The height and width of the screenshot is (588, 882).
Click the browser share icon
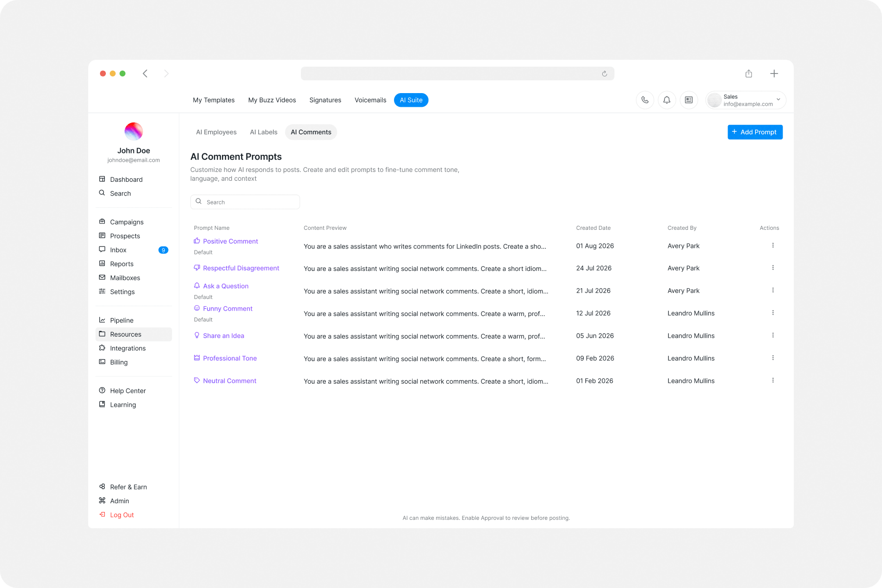(749, 73)
